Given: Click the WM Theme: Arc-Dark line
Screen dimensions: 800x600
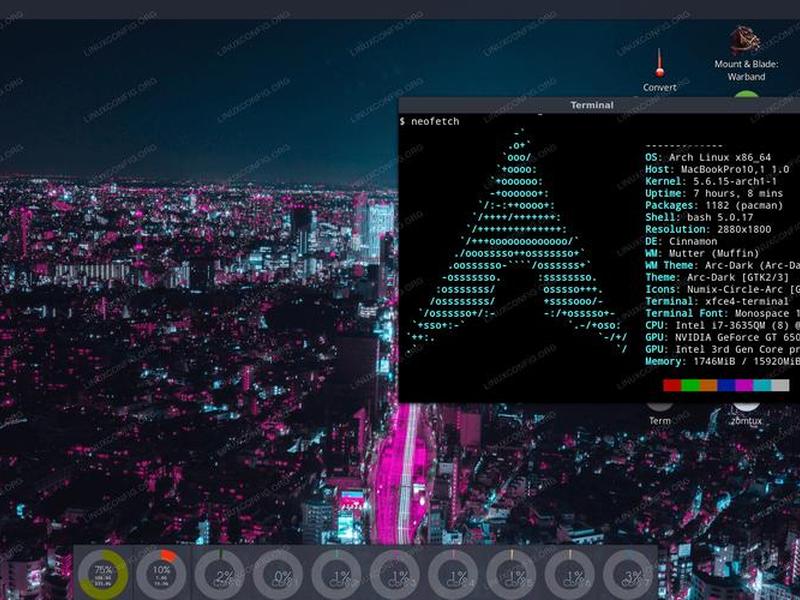Looking at the screenshot, I should point(722,265).
